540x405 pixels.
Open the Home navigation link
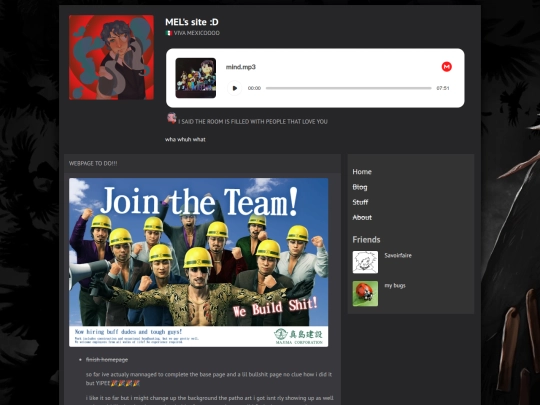point(362,172)
